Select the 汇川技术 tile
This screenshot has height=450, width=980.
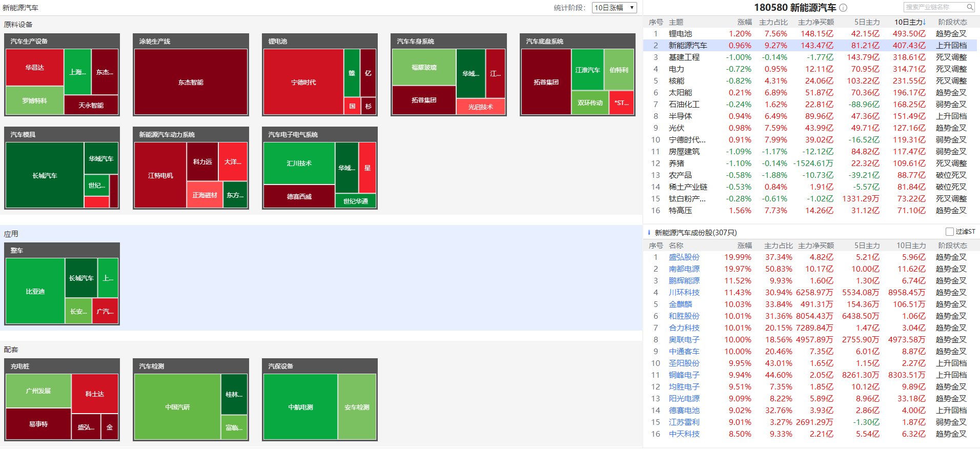pos(299,163)
